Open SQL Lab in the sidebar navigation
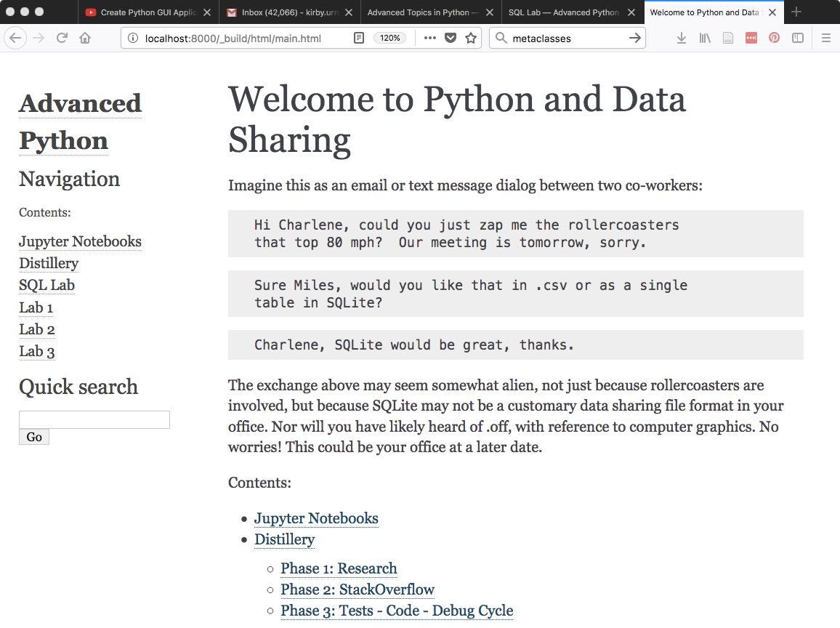The width and height of the screenshot is (840, 628). (x=47, y=285)
